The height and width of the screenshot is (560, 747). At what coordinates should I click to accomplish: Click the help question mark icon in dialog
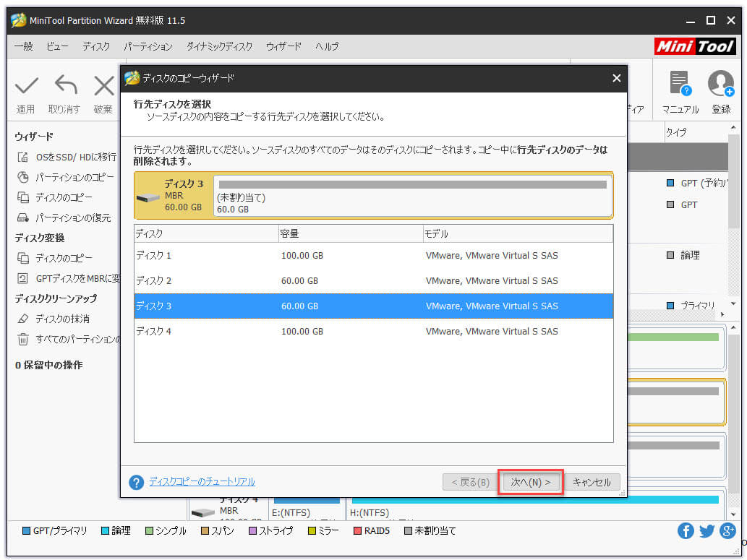[x=136, y=483]
